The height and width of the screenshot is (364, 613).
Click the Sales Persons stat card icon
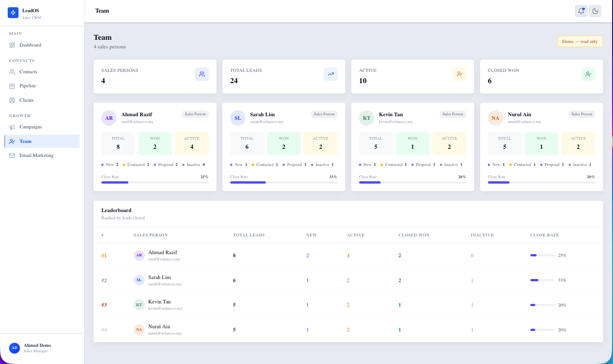[202, 74]
